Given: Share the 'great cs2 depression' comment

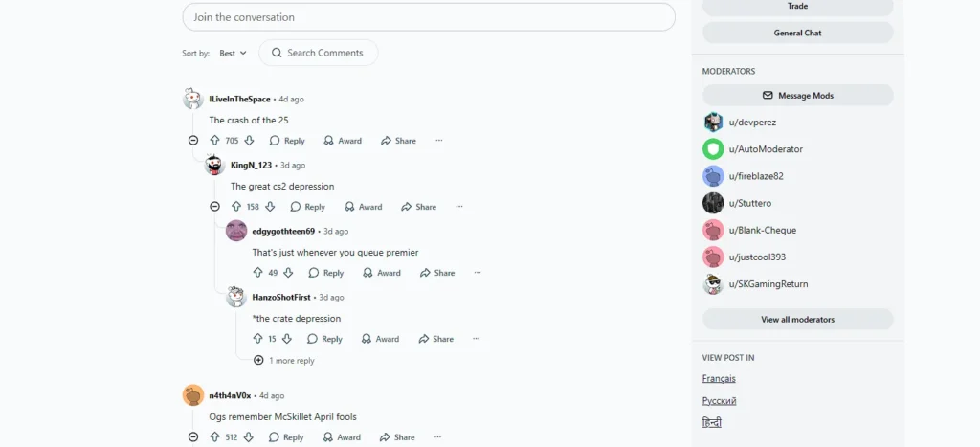Looking at the screenshot, I should pyautogui.click(x=419, y=207).
